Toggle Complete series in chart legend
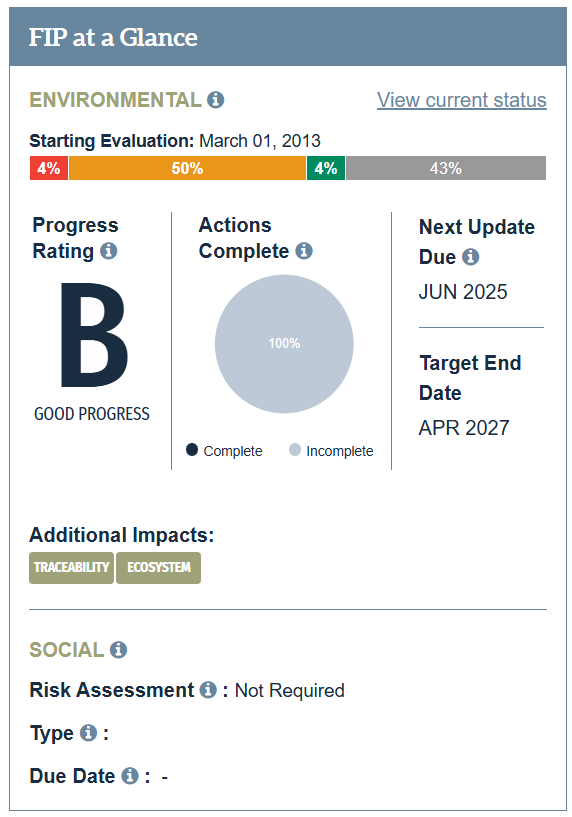 point(224,451)
